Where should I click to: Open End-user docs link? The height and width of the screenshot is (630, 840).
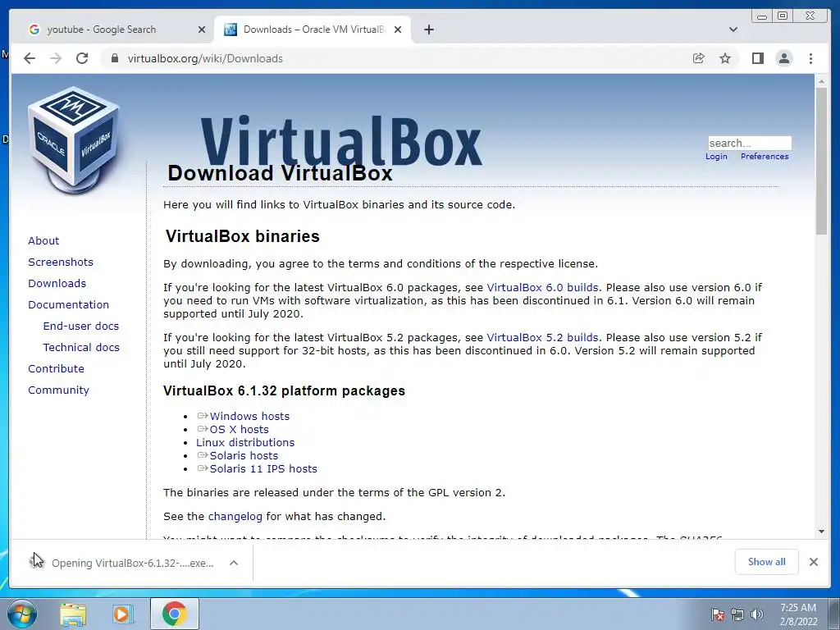[x=81, y=326]
